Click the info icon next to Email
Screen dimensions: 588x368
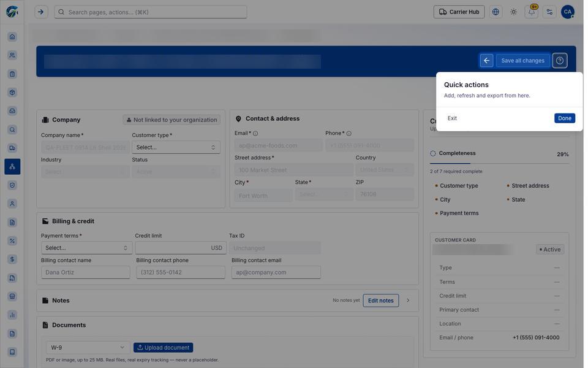click(x=255, y=133)
